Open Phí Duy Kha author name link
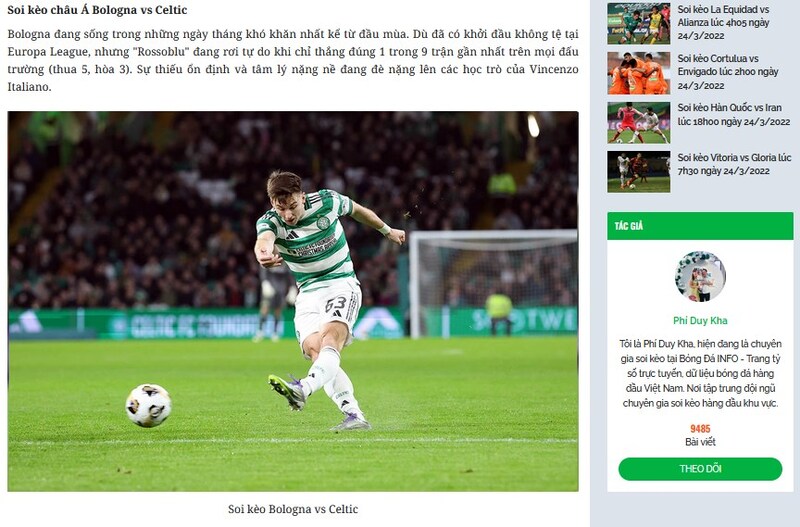This screenshot has height=527, width=800. click(700, 320)
